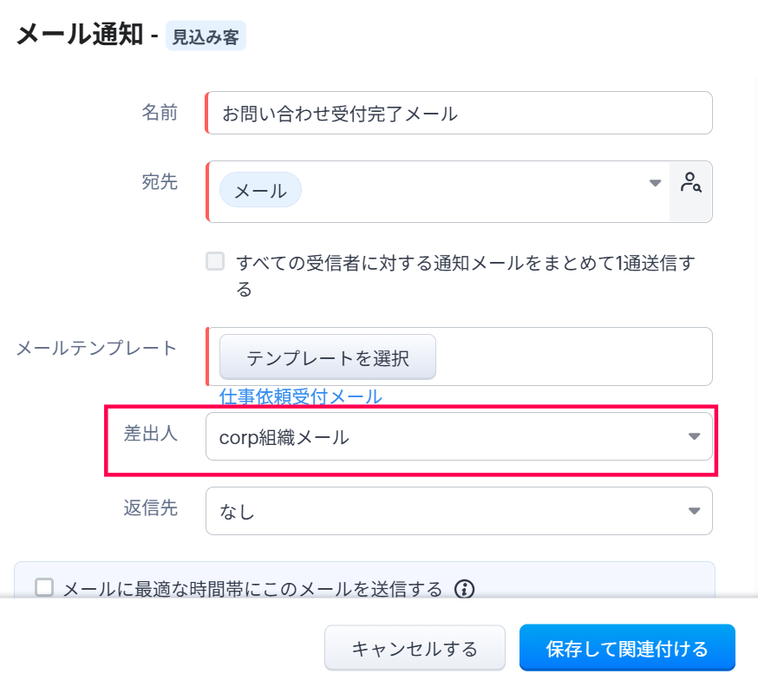Click the 見込み客 module tag

(x=206, y=37)
